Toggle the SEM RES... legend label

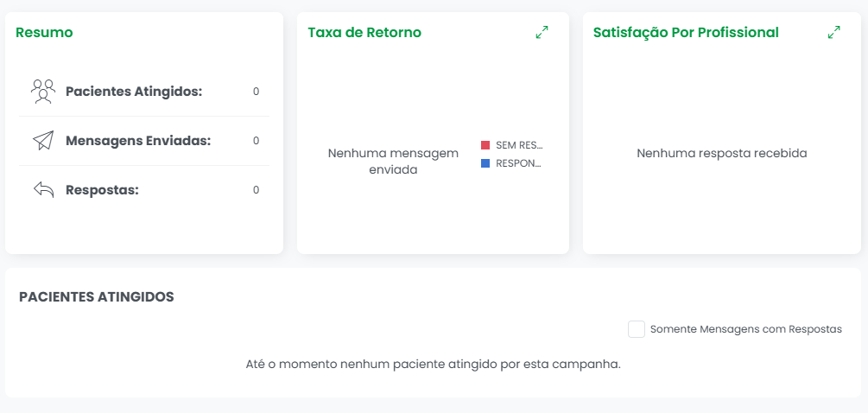click(519, 145)
